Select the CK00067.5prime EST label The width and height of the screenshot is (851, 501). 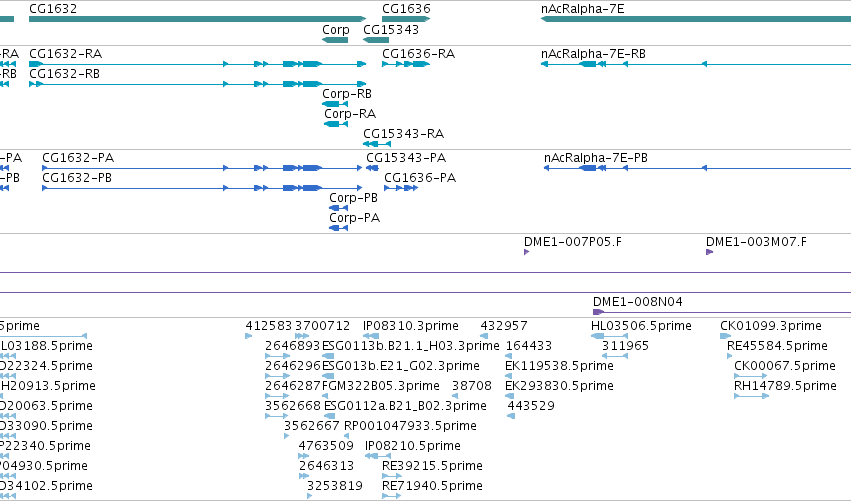785,366
